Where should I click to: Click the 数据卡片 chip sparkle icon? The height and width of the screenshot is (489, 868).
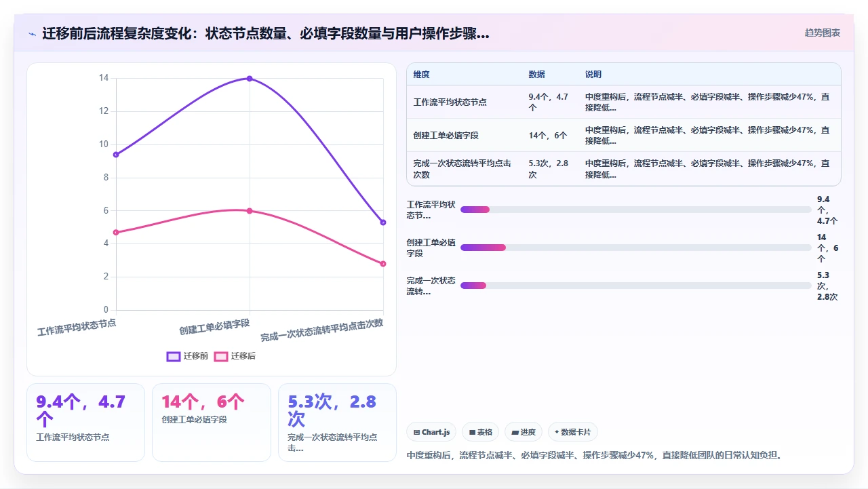tap(557, 432)
